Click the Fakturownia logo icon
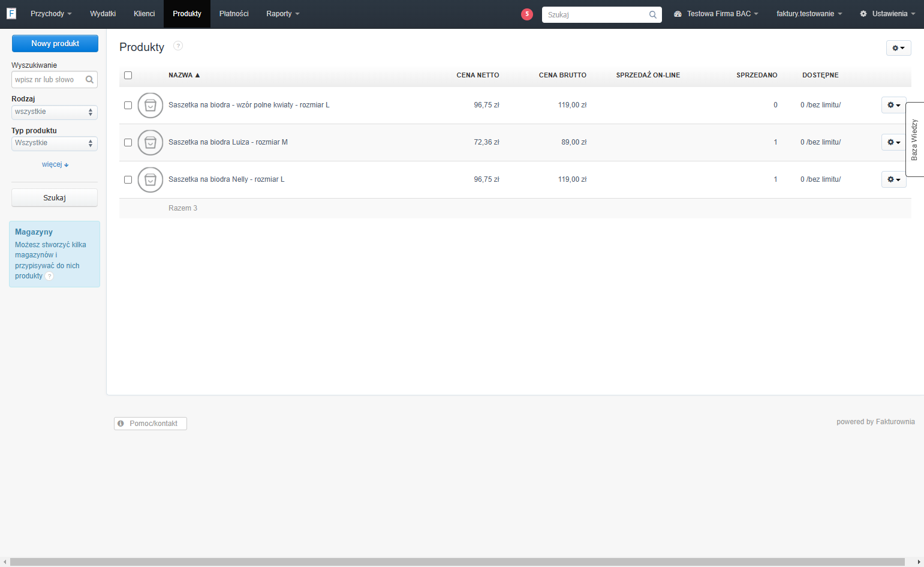924x567 pixels. pos(11,13)
